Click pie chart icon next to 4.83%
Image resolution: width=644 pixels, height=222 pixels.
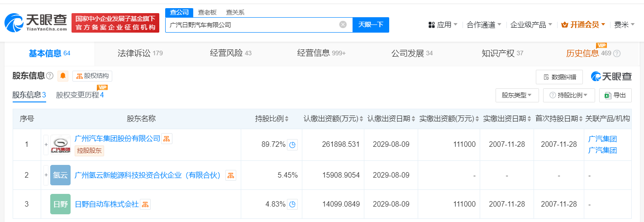[x=292, y=204]
